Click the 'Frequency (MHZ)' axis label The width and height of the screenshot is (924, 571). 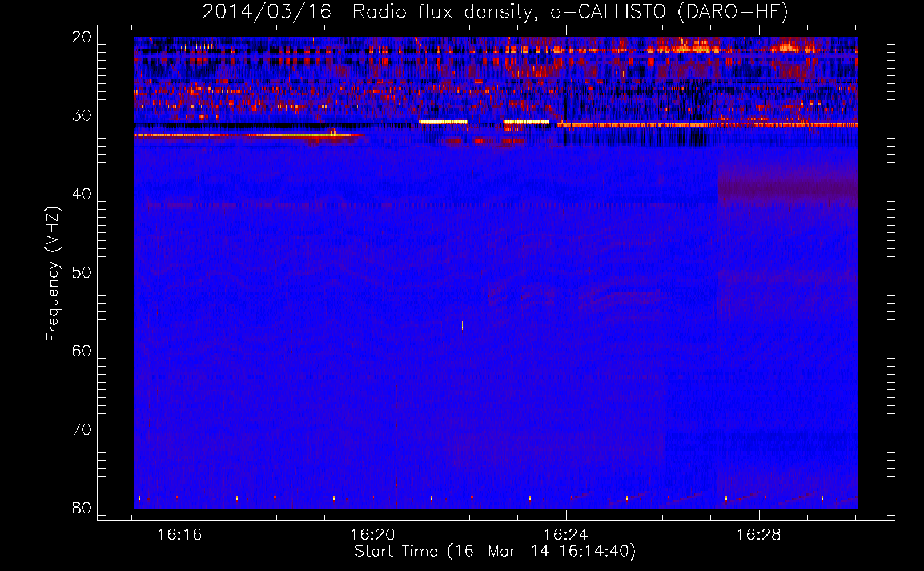click(x=53, y=274)
